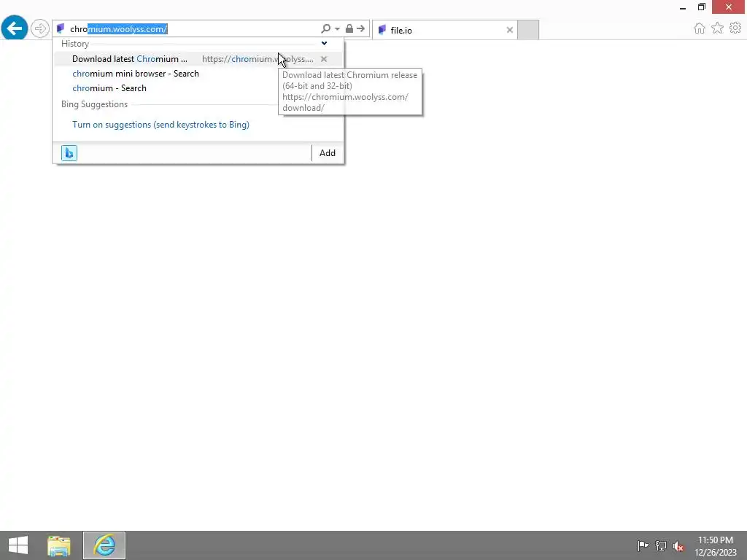Click the site favicon in address bar
Viewport: 747px width, 560px height.
(x=61, y=28)
